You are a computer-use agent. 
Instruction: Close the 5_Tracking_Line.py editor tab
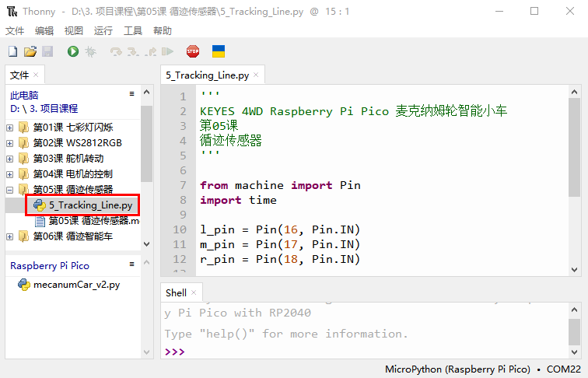[256, 75]
